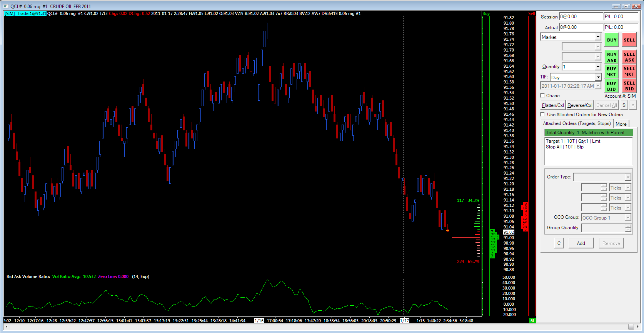Click the chart horizontal scrollbar thumb
This screenshot has width=644, height=333.
(631, 326)
